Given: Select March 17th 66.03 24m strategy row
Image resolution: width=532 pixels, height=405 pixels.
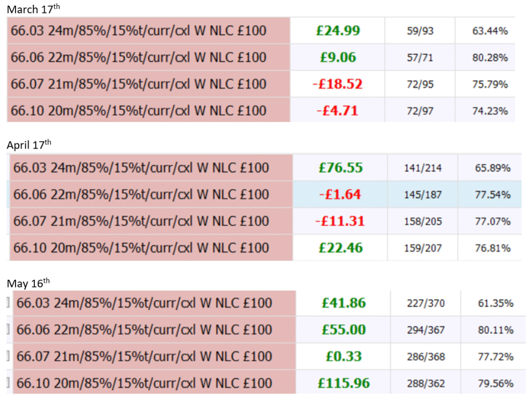Looking at the screenshot, I should point(138,31).
